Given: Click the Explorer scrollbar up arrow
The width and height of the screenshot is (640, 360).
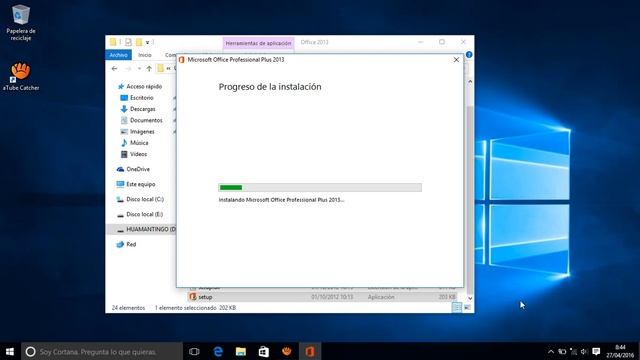Looking at the screenshot, I should pyautogui.click(x=470, y=82).
